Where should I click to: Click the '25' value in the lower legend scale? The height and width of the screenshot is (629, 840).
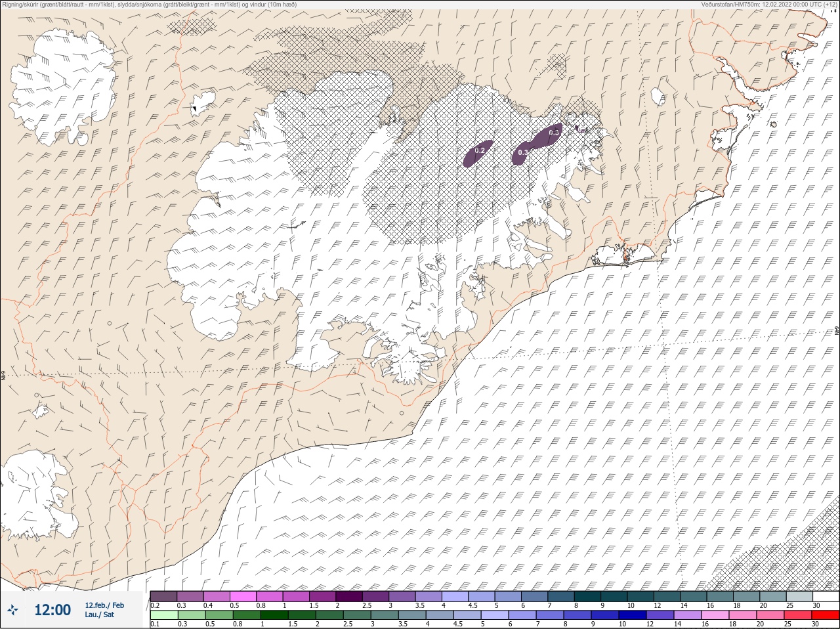[787, 624]
